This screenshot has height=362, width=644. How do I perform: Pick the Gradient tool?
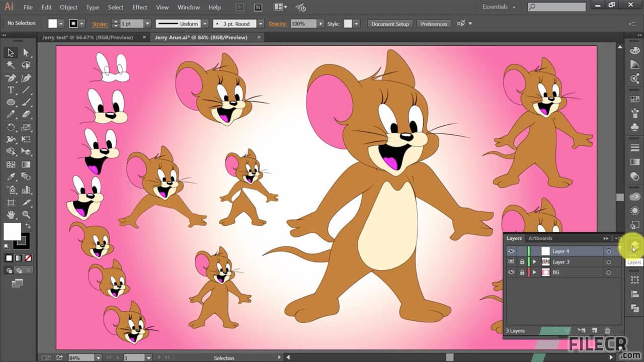25,165
